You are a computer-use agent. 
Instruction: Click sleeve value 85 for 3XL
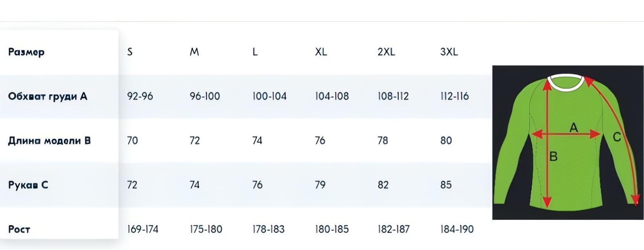point(446,185)
